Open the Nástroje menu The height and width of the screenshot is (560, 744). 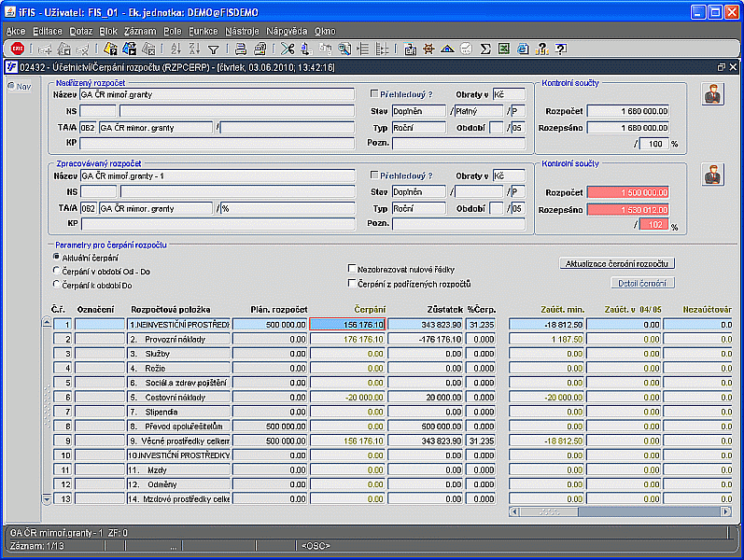[242, 31]
